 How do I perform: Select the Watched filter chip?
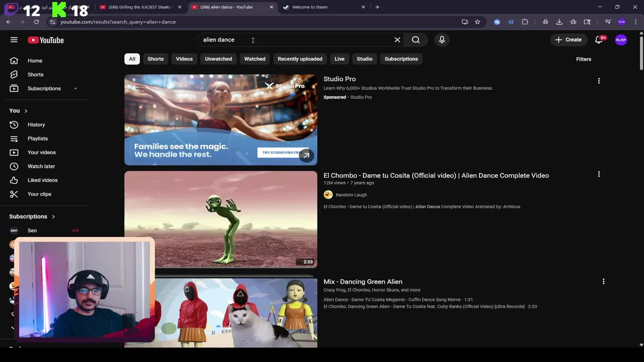click(255, 59)
